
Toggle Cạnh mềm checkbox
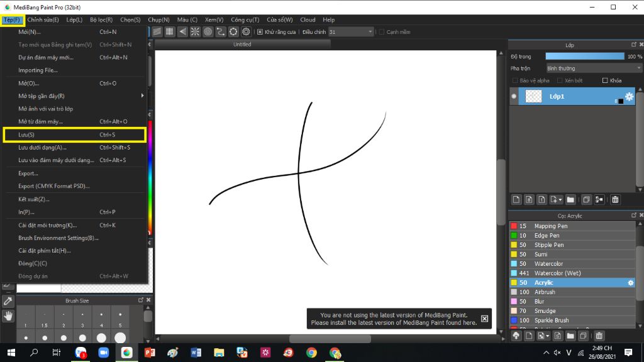click(382, 32)
